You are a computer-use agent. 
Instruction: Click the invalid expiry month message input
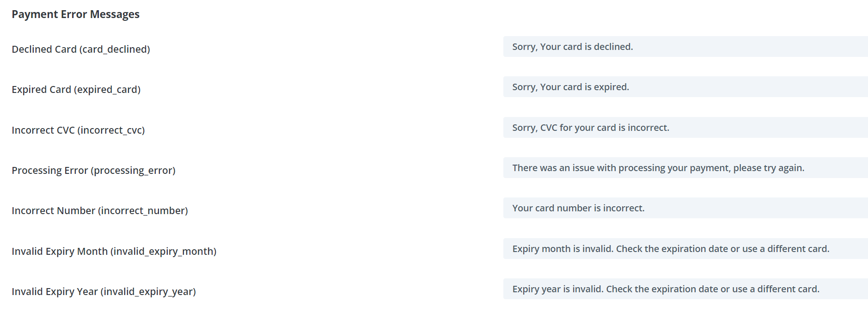pos(684,248)
